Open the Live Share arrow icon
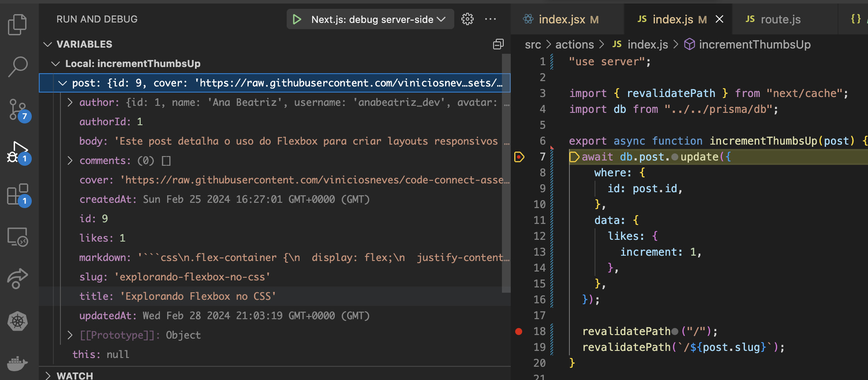Viewport: 868px width, 380px height. click(18, 279)
